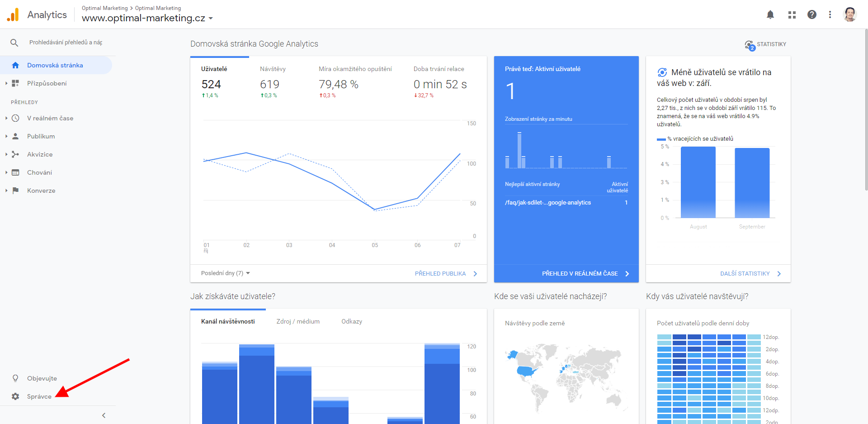
Task: Click the search magnifier icon
Action: pyautogui.click(x=14, y=43)
